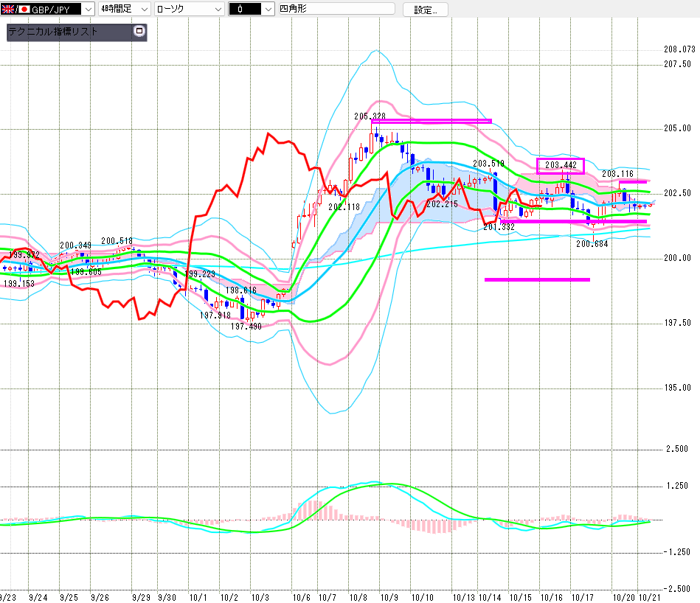Click the 197.490 low price label
This screenshot has width=700, height=603.
(246, 326)
